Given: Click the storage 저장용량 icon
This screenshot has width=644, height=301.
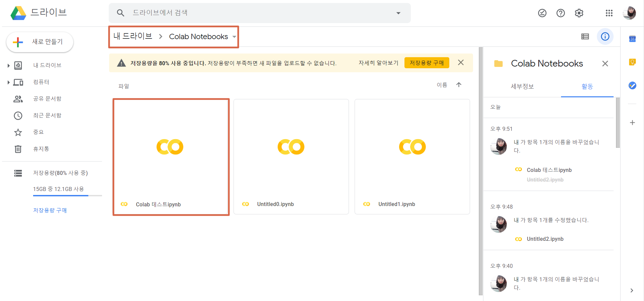Looking at the screenshot, I should [x=18, y=173].
